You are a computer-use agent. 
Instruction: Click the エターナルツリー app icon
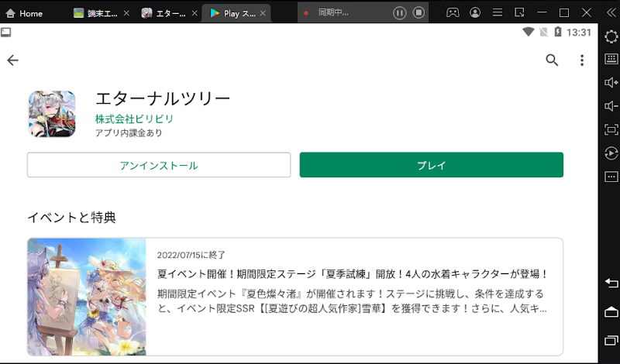[52, 114]
